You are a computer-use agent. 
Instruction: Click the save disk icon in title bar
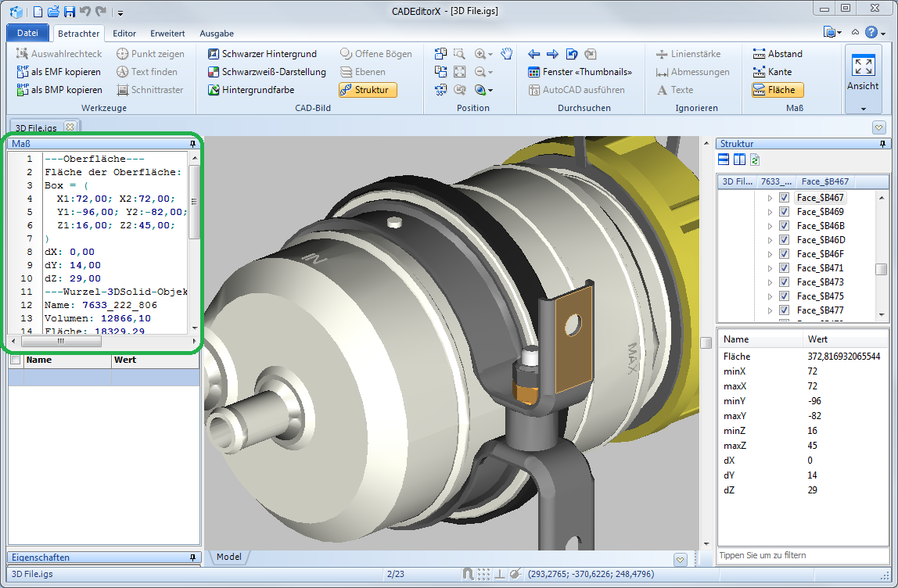[x=69, y=12]
